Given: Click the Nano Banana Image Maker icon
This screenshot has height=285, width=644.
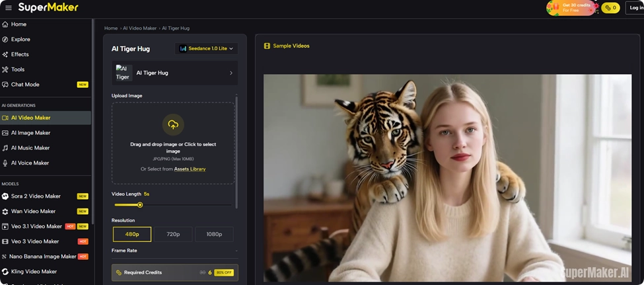Looking at the screenshot, I should (x=4, y=257).
